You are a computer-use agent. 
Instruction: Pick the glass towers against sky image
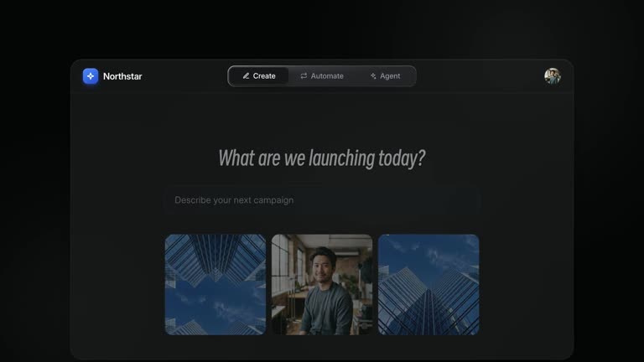click(x=428, y=284)
